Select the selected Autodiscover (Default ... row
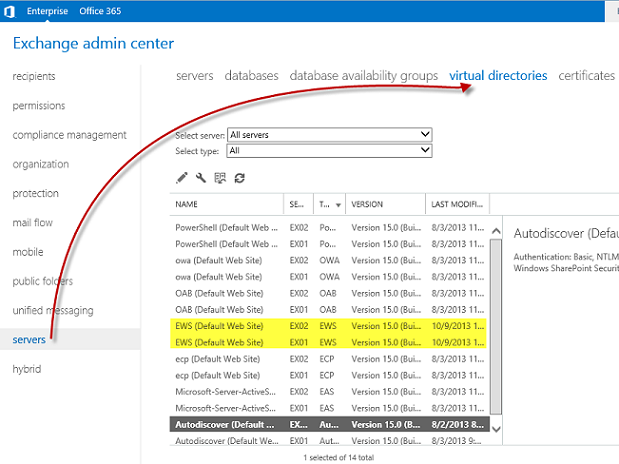 point(330,425)
